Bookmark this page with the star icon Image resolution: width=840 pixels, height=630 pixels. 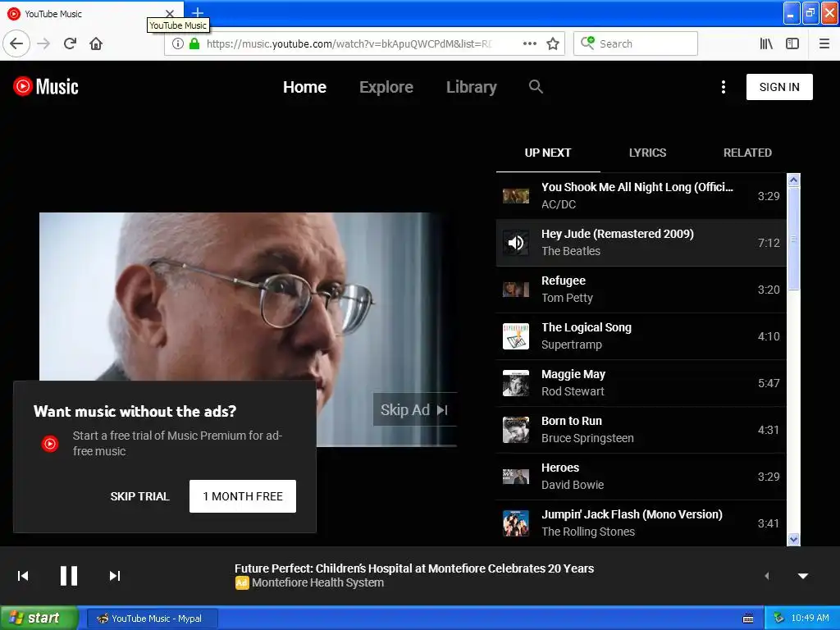pyautogui.click(x=552, y=43)
